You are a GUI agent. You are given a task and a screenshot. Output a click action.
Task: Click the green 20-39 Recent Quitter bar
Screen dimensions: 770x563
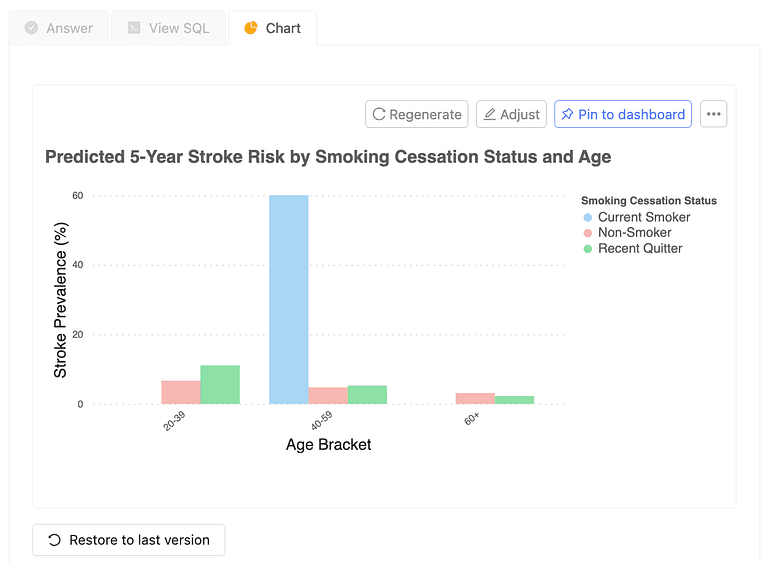(220, 385)
